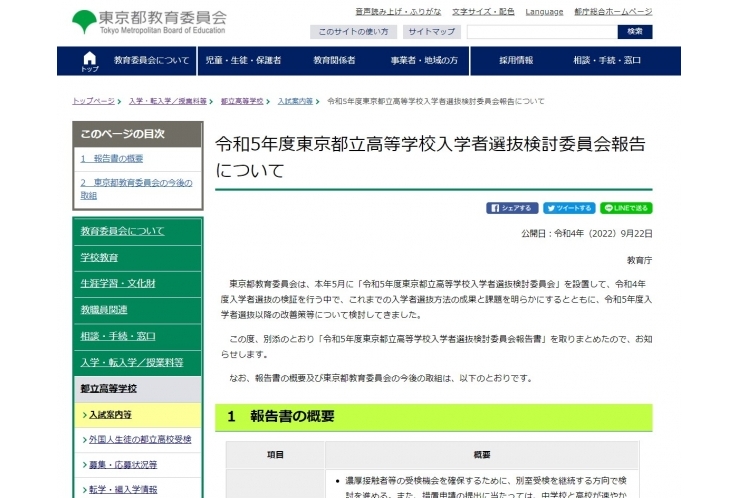Screen dimensions: 740x498
Task: Open Language selection link
Action: point(544,11)
